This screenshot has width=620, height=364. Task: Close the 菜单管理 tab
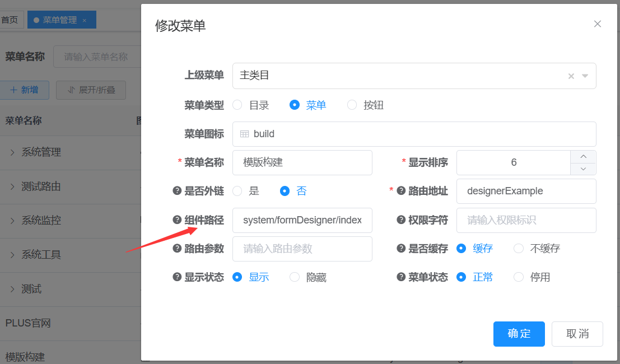click(85, 20)
